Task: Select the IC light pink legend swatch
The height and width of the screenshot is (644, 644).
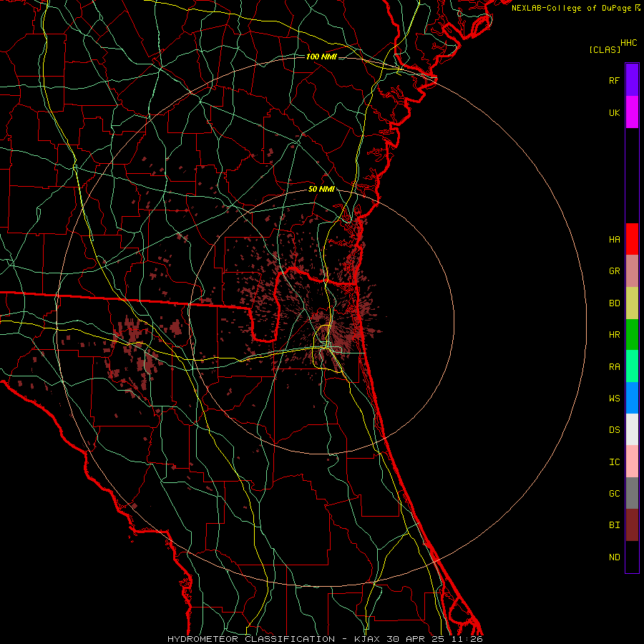Action: (x=632, y=462)
